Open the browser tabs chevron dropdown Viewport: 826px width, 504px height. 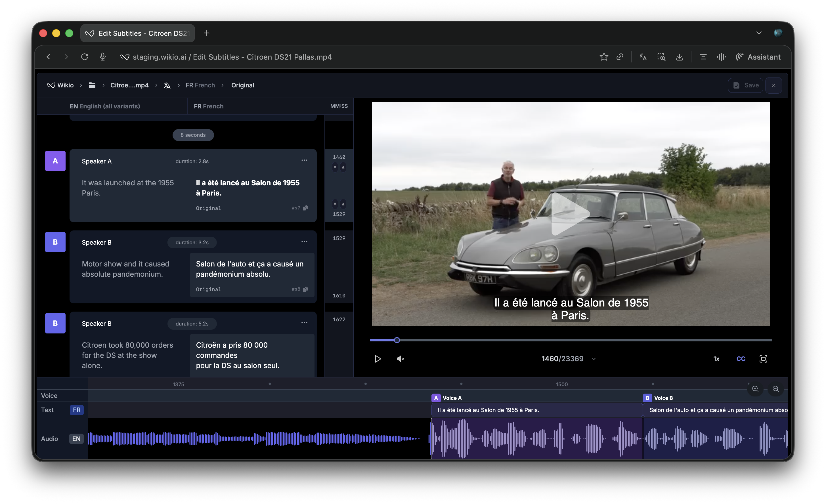[x=759, y=33]
